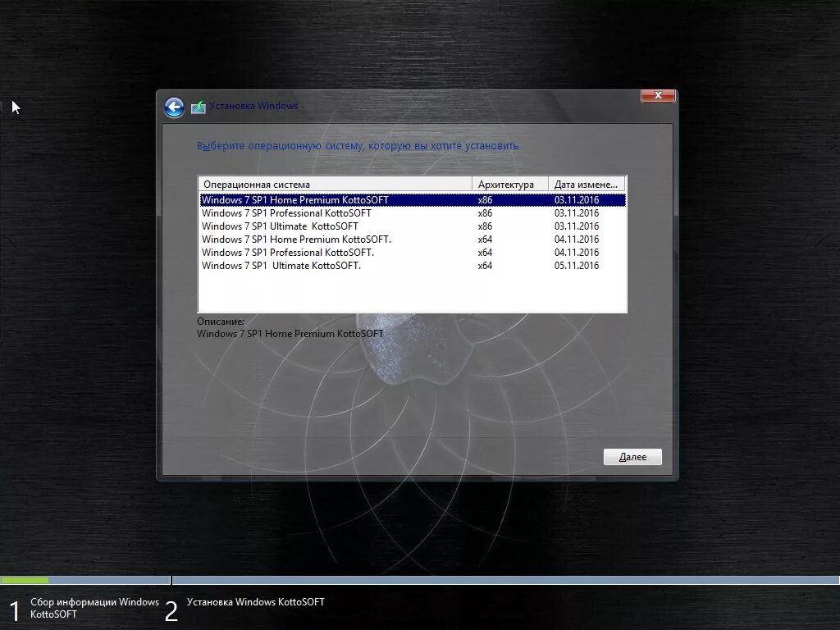Click the Выберите операционную систему heading

[x=357, y=145]
